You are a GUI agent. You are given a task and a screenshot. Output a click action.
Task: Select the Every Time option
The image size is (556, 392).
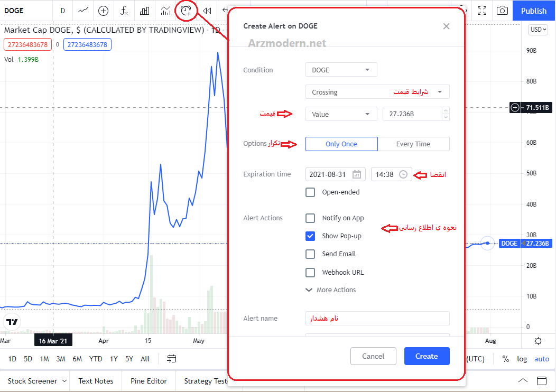413,144
